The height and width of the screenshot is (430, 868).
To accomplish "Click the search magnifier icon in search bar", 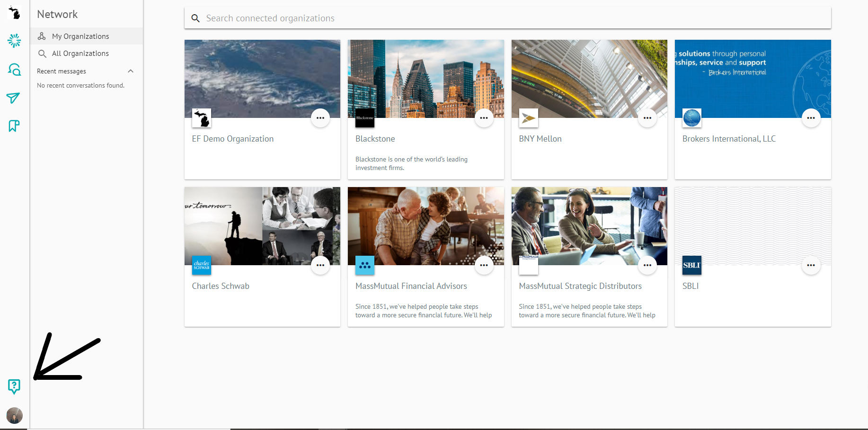I will (x=195, y=18).
